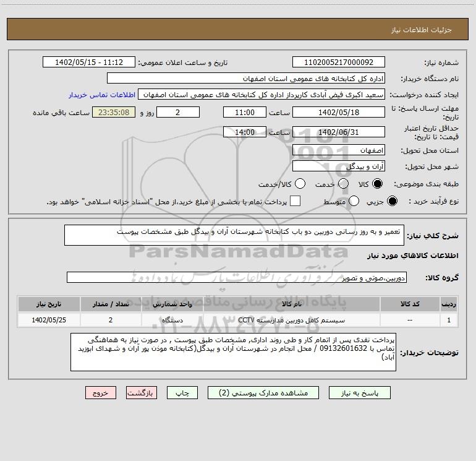Open مشاهده مدارک پیوستی (2) button

tap(263, 393)
